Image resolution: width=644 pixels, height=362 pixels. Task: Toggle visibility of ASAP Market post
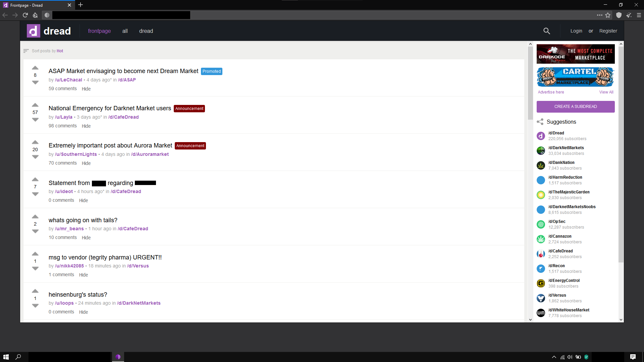(x=86, y=88)
